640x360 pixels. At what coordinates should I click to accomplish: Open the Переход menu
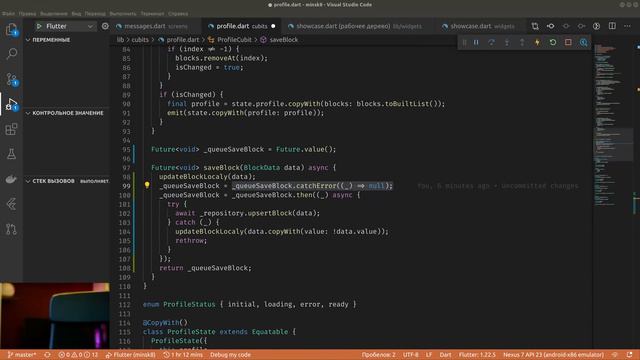coord(95,13)
